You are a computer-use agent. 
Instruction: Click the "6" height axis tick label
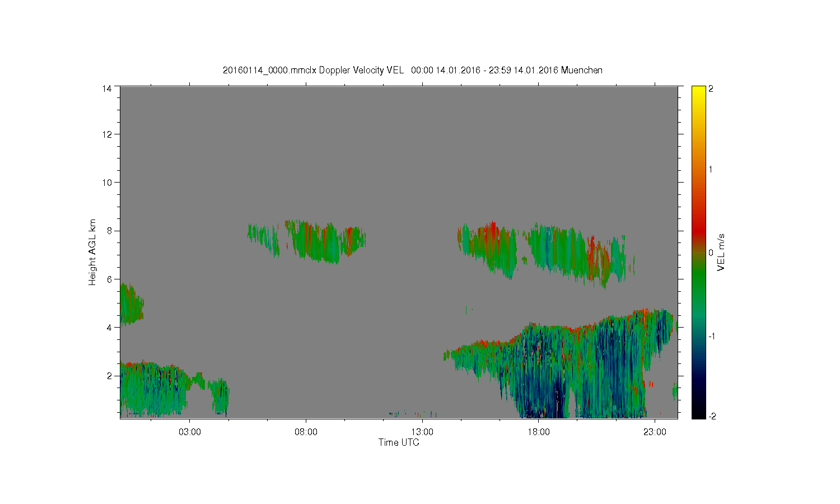click(109, 279)
